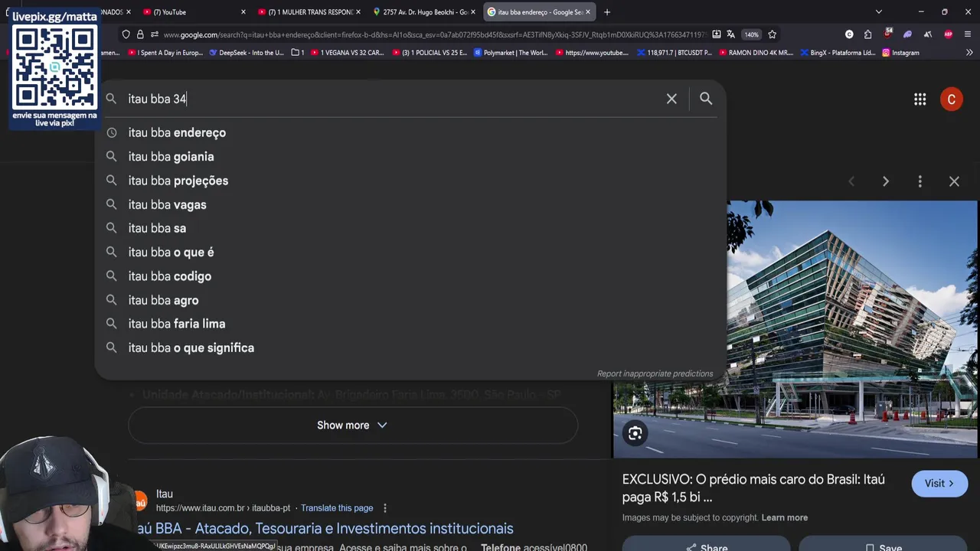Select suggestion itau bba o que é
The height and width of the screenshot is (551, 980).
click(410, 252)
